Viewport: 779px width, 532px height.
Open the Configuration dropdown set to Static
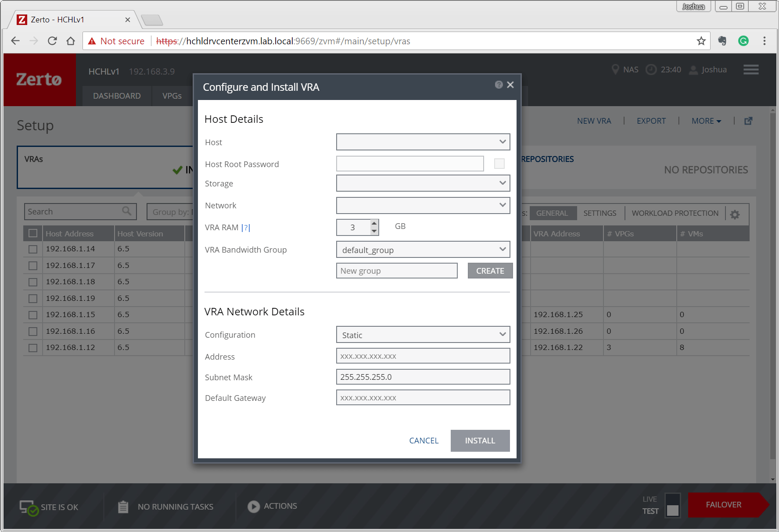[423, 335]
